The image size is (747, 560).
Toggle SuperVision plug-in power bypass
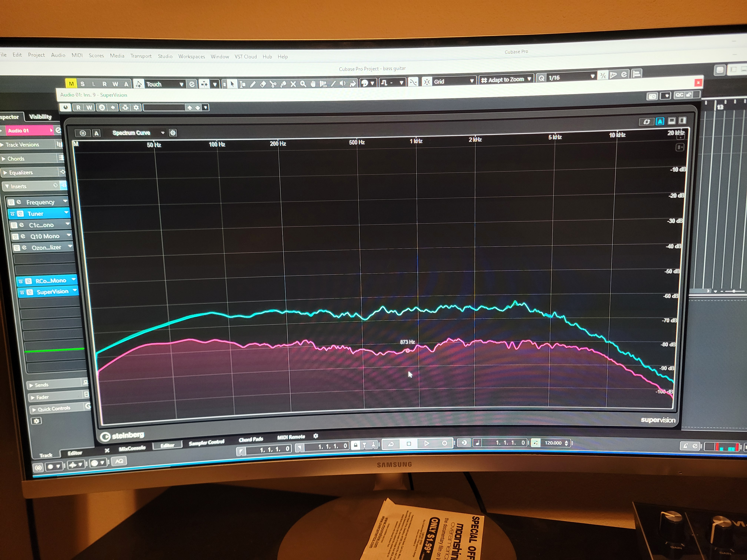click(x=65, y=107)
